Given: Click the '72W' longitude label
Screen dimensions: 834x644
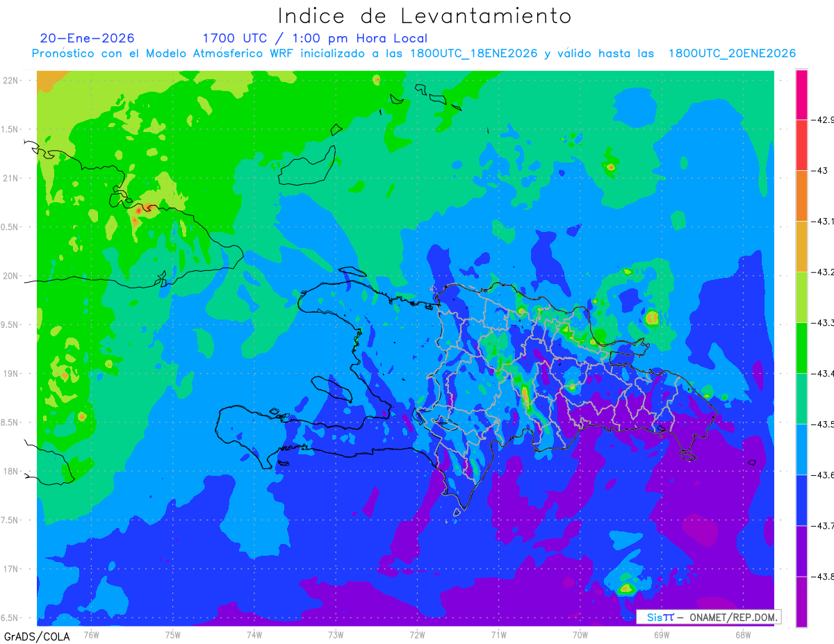Looking at the screenshot, I should (x=417, y=635).
